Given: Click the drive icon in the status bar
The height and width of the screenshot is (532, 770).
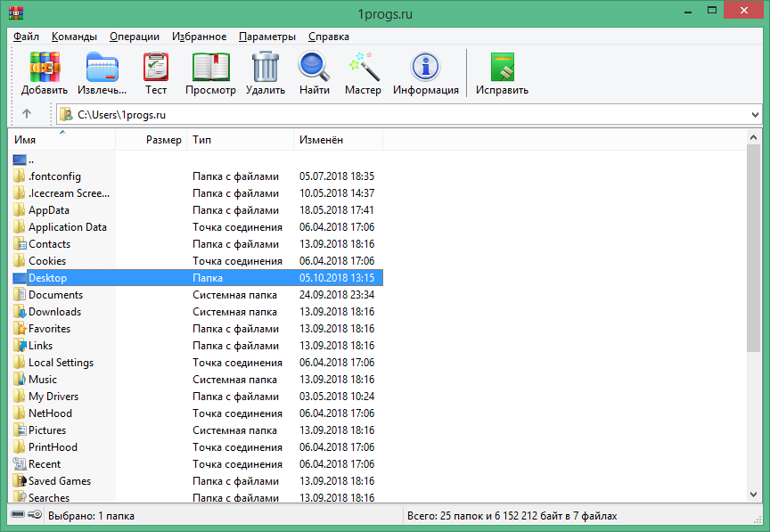Looking at the screenshot, I should (18, 516).
